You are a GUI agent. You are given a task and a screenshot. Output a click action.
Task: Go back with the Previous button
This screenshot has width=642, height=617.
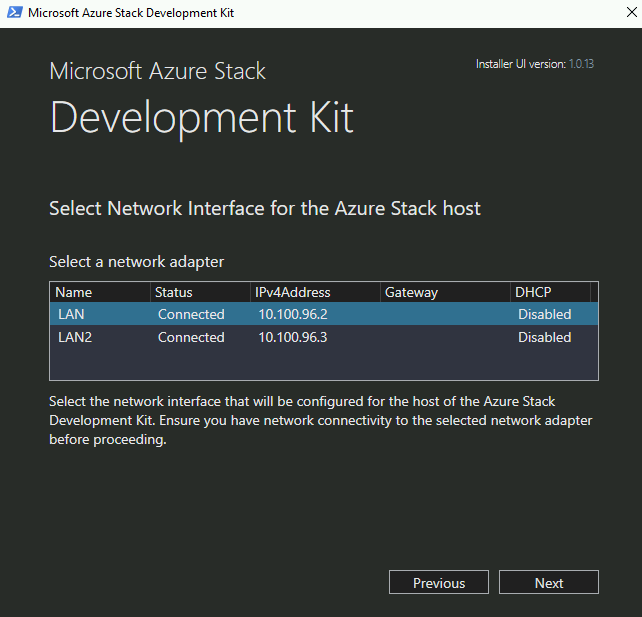439,582
